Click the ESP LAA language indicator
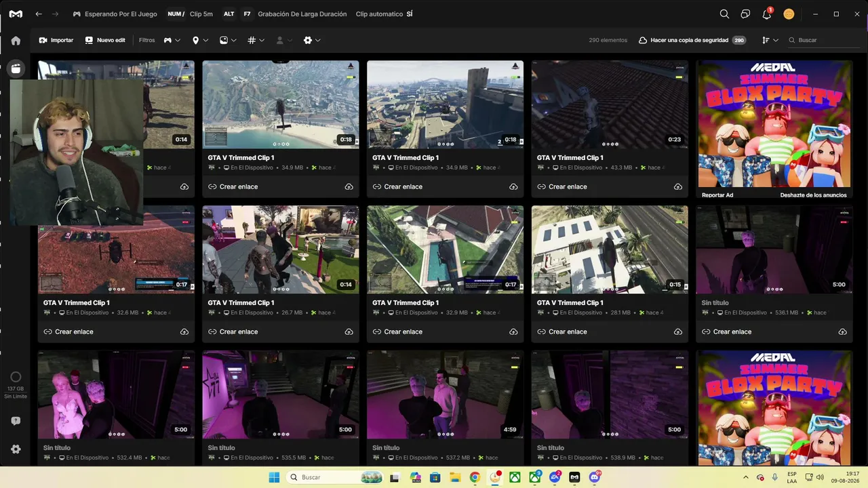This screenshot has width=868, height=488. coord(792,477)
